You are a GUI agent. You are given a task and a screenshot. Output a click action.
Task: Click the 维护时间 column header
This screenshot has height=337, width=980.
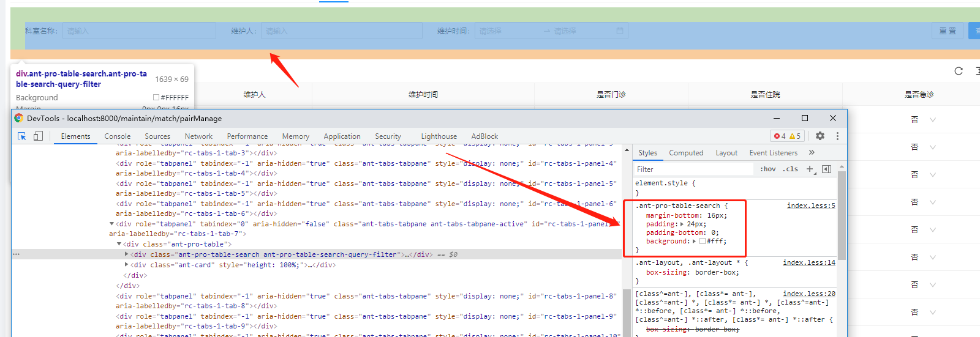(423, 94)
